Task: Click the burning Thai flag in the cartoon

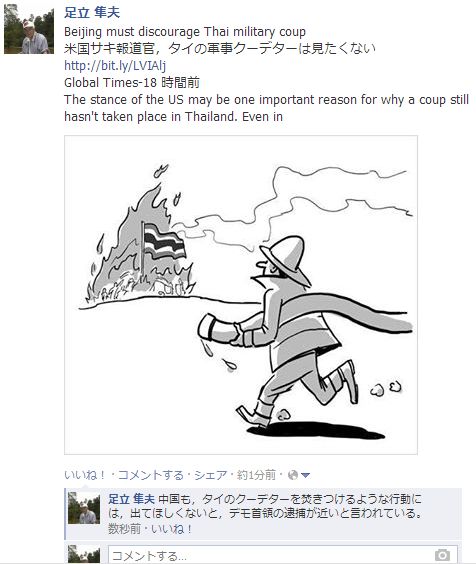Action: point(163,240)
